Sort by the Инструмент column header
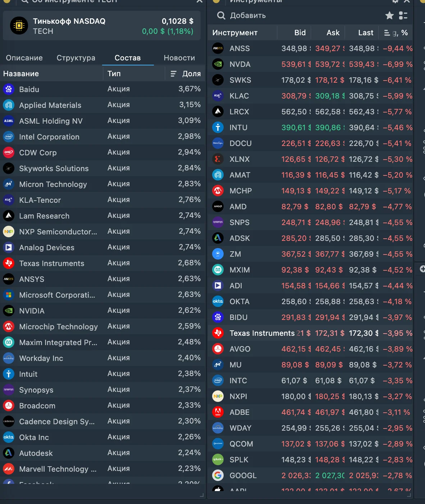 (235, 33)
